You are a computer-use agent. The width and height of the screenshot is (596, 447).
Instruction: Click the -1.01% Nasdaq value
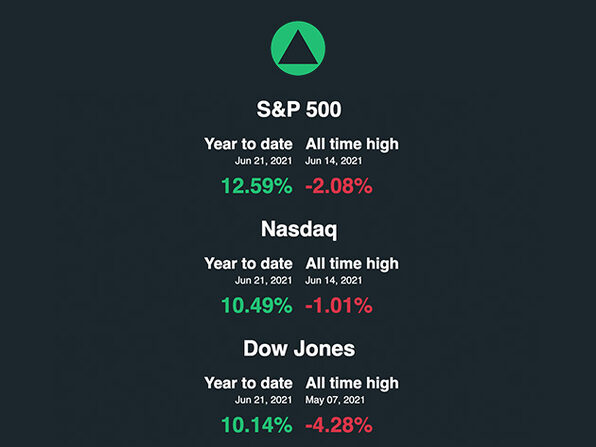click(339, 306)
